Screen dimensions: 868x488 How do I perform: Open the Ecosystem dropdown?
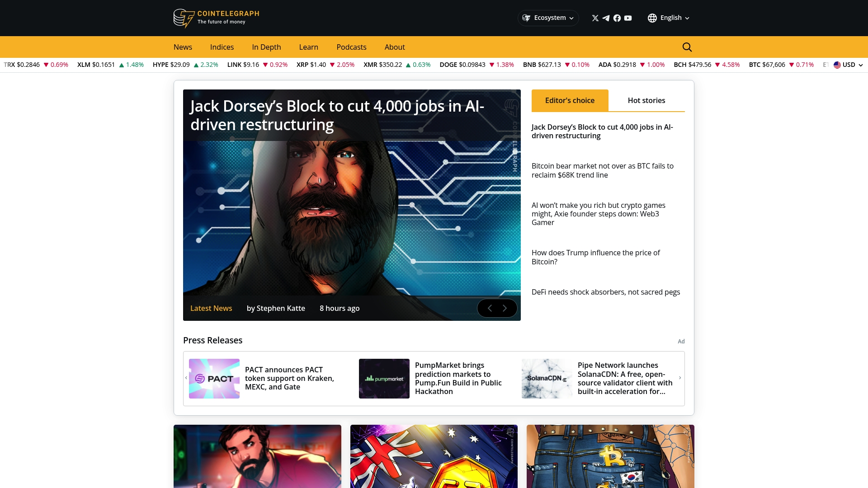(x=548, y=18)
